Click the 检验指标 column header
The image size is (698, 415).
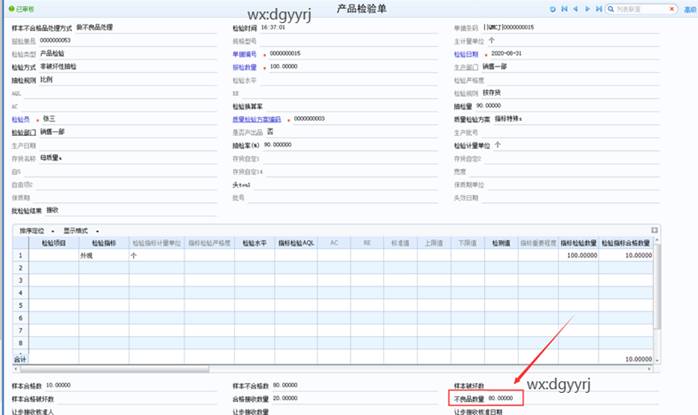103,242
